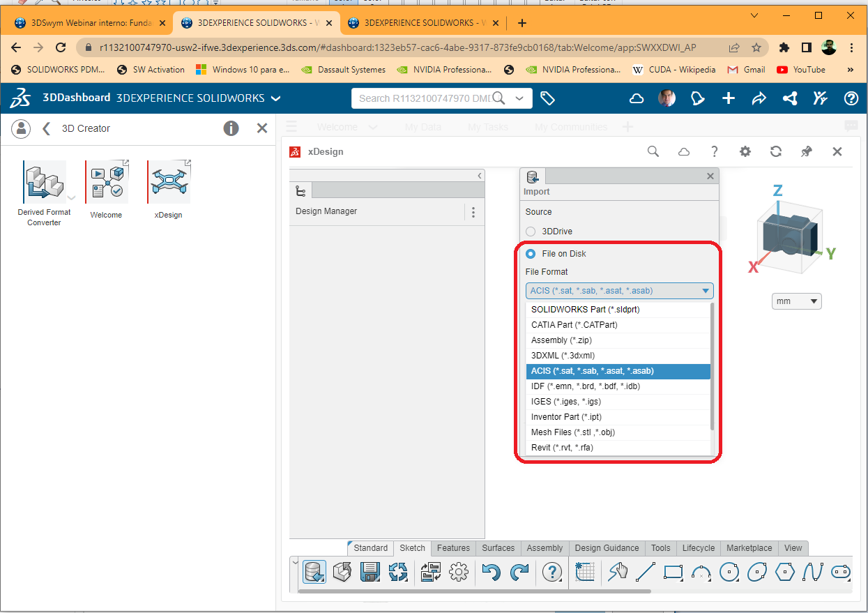The width and height of the screenshot is (868, 613).
Task: Choose IDF (*.emn, *.brd) format
Action: click(618, 386)
